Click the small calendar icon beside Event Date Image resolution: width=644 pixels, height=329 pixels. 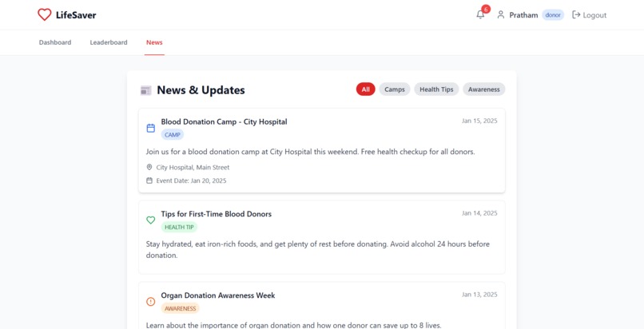149,180
